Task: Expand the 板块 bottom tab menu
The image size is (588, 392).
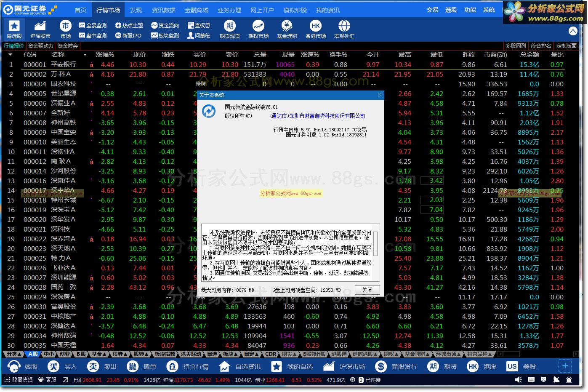Action: pyautogui.click(x=230, y=354)
